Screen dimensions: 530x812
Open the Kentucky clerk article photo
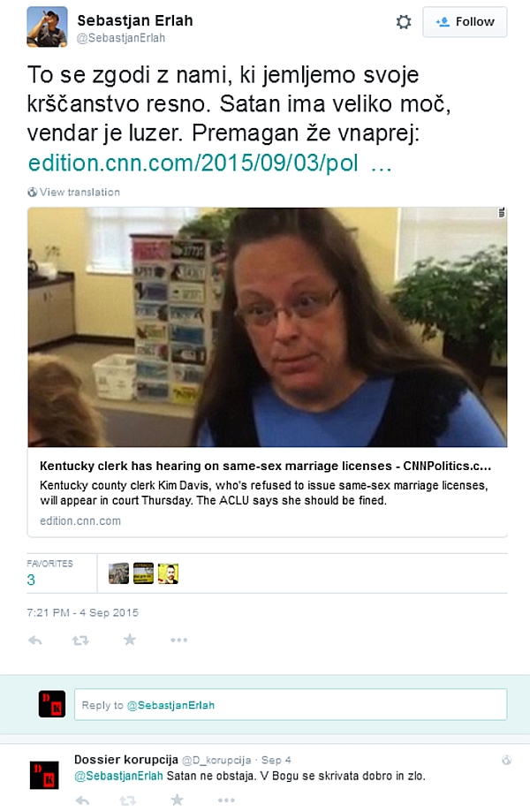pyautogui.click(x=267, y=327)
